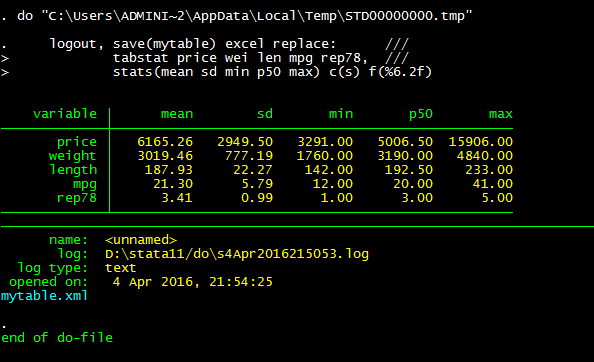
Task: Click the log file path s4Apr2016215053.log
Action: [237, 254]
